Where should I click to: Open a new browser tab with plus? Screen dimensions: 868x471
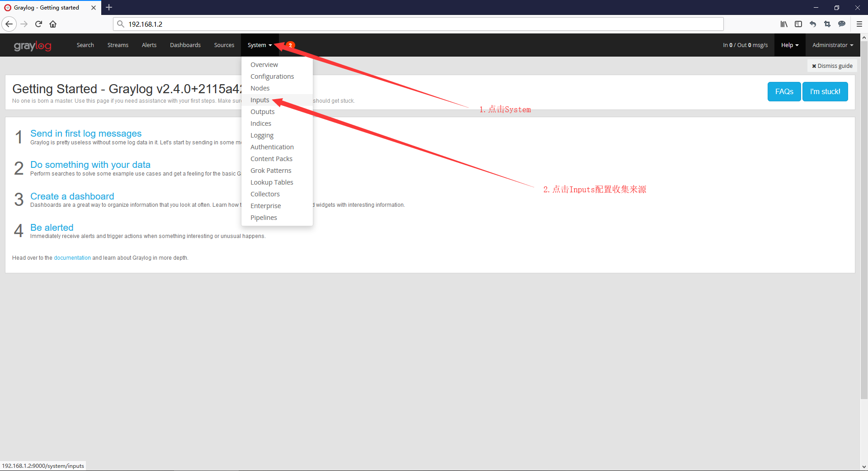pyautogui.click(x=109, y=7)
